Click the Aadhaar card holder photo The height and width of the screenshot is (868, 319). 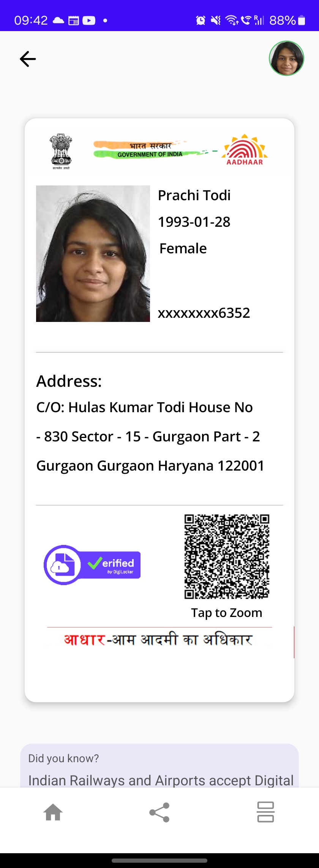pyautogui.click(x=93, y=254)
